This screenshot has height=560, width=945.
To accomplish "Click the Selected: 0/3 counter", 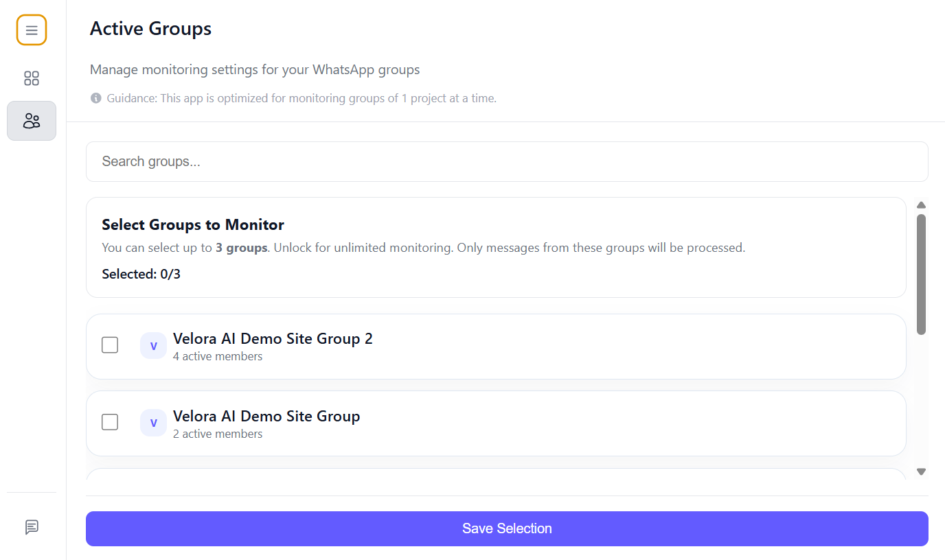I will click(141, 274).
